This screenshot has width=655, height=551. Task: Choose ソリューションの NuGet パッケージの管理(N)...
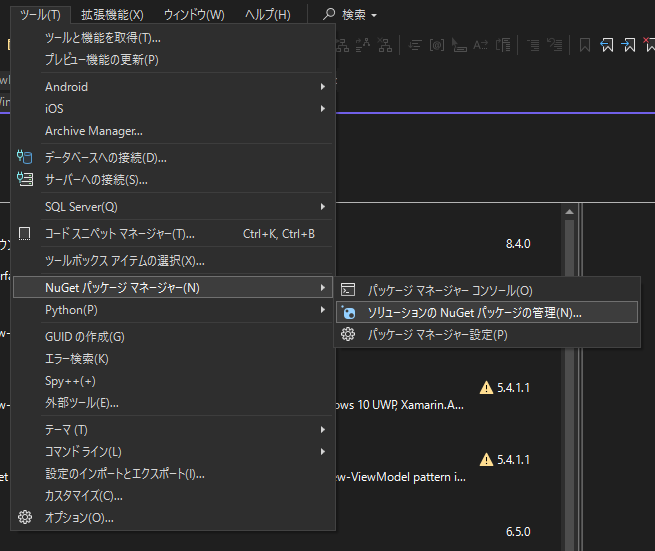[487, 312]
